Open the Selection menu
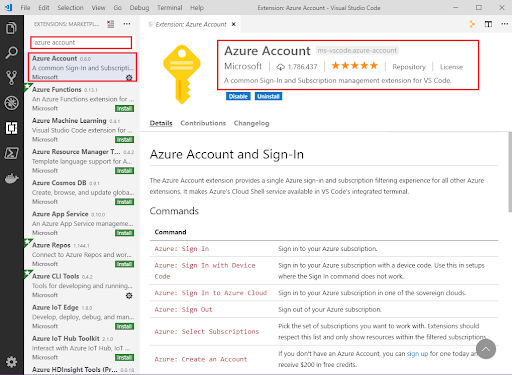This screenshot has width=512, height=375. [x=70, y=7]
